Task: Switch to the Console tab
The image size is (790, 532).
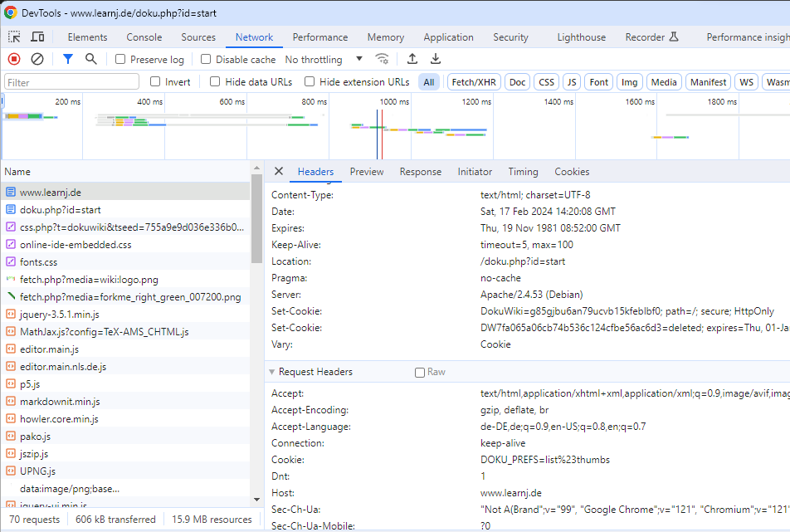Action: point(144,37)
